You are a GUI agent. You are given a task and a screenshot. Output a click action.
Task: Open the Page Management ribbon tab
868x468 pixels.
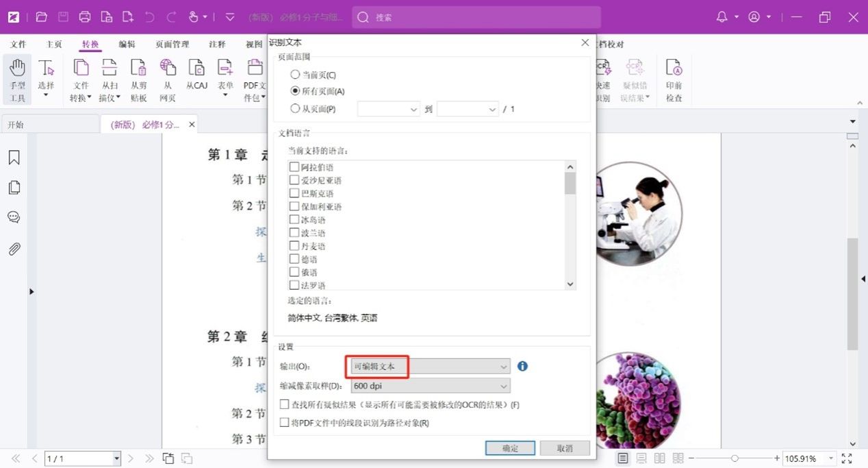(172, 45)
